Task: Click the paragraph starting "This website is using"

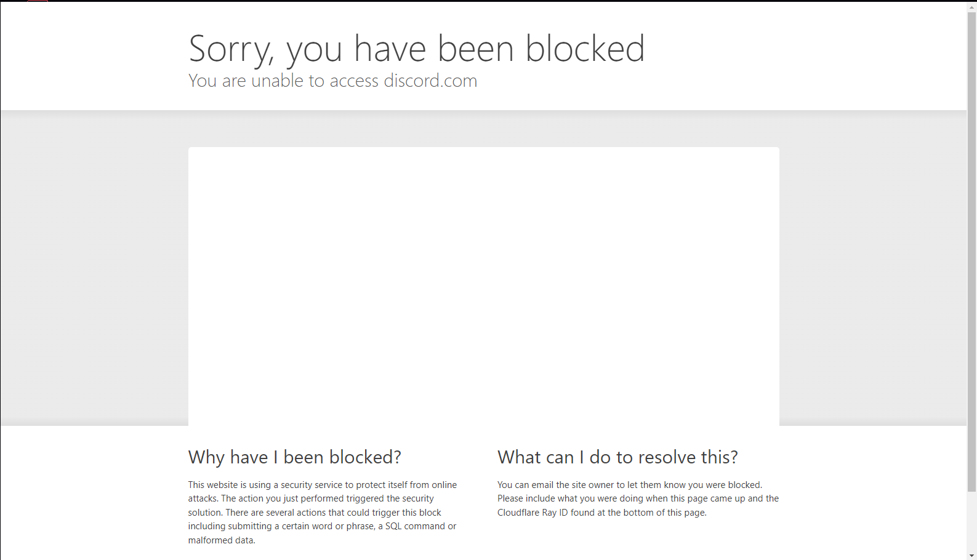Action: click(x=323, y=513)
